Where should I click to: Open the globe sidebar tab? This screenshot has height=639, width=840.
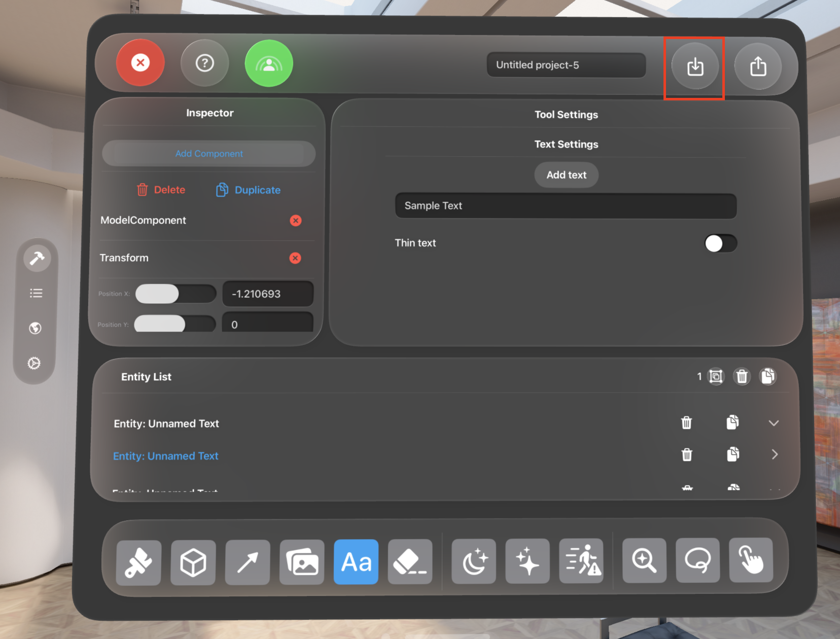click(35, 328)
